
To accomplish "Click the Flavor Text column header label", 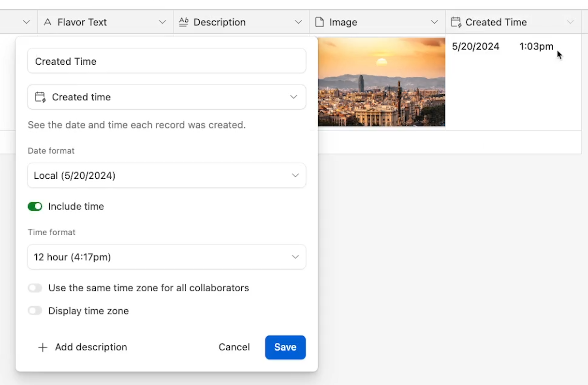I will pyautogui.click(x=82, y=22).
